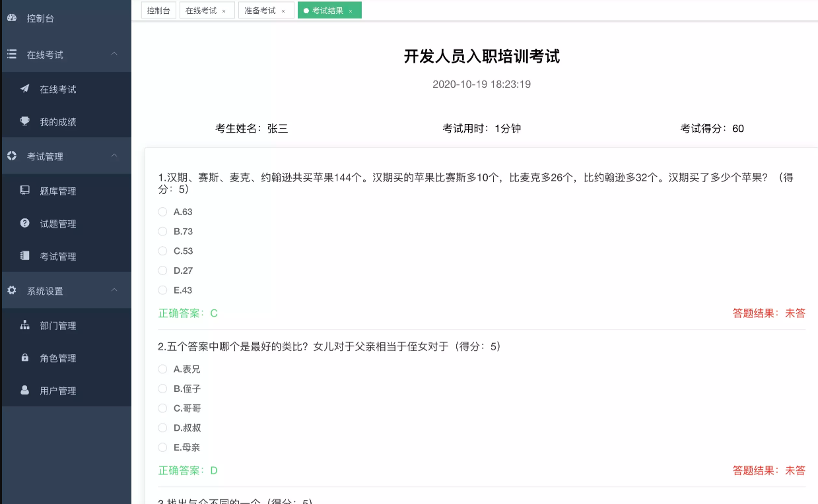
Task: Select option E.母亲 for question 2
Action: 162,447
